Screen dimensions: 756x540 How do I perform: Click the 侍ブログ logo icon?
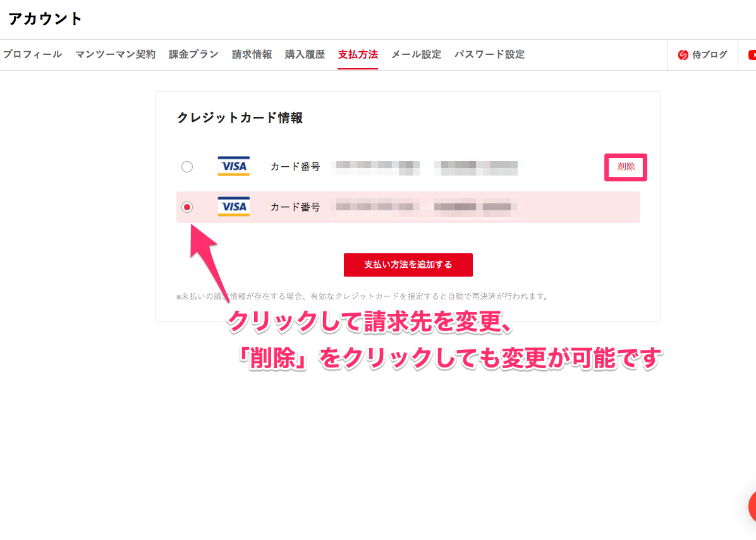(683, 55)
